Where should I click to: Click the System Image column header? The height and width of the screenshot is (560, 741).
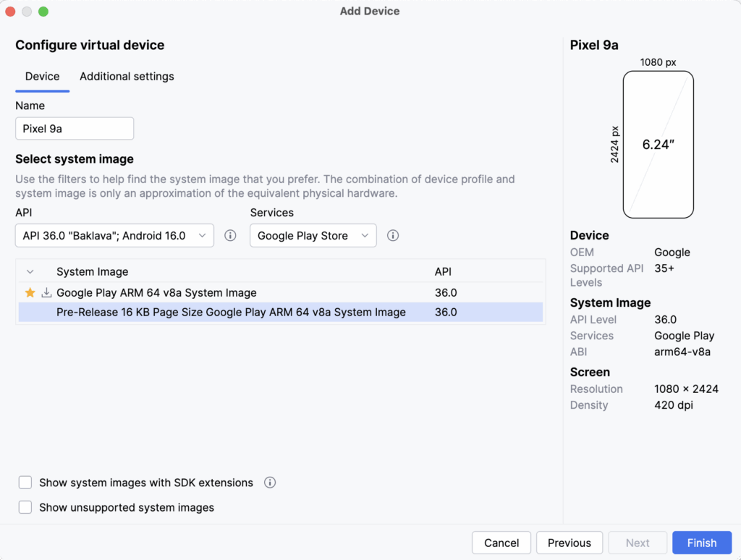[x=92, y=272]
